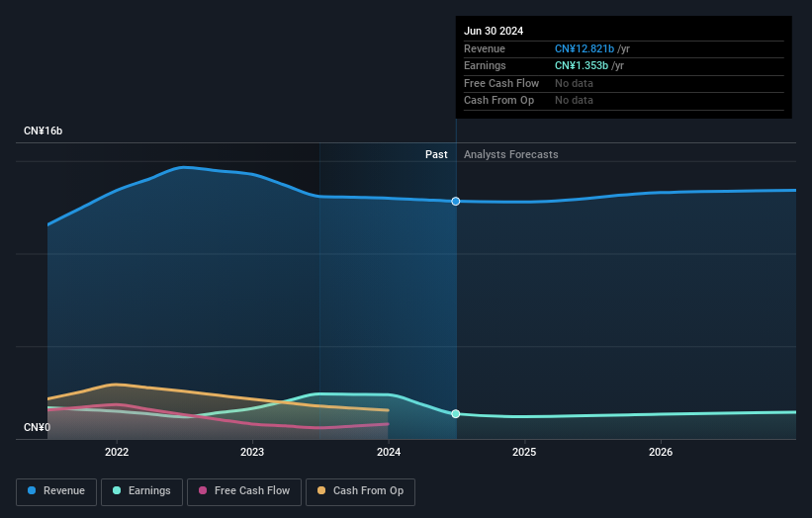The image size is (812, 518).
Task: Click the CN¥1.353b earnings value
Action: point(581,65)
